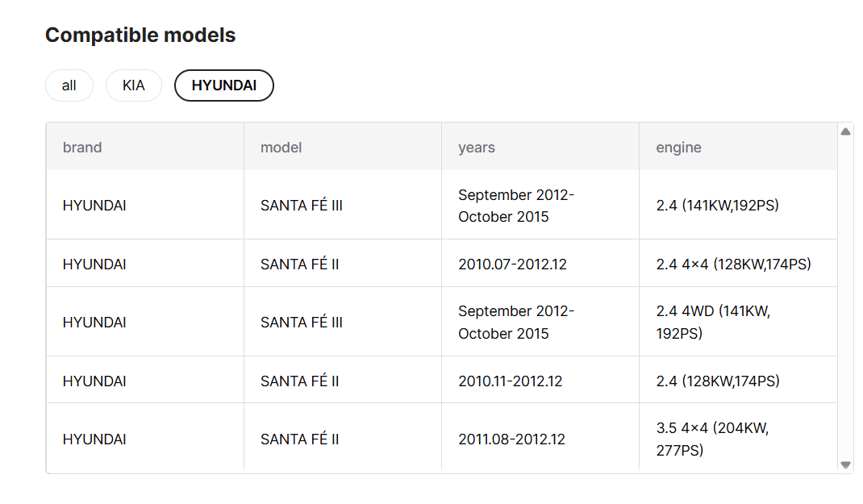
Task: Click the scrollbar down arrow
Action: click(845, 465)
